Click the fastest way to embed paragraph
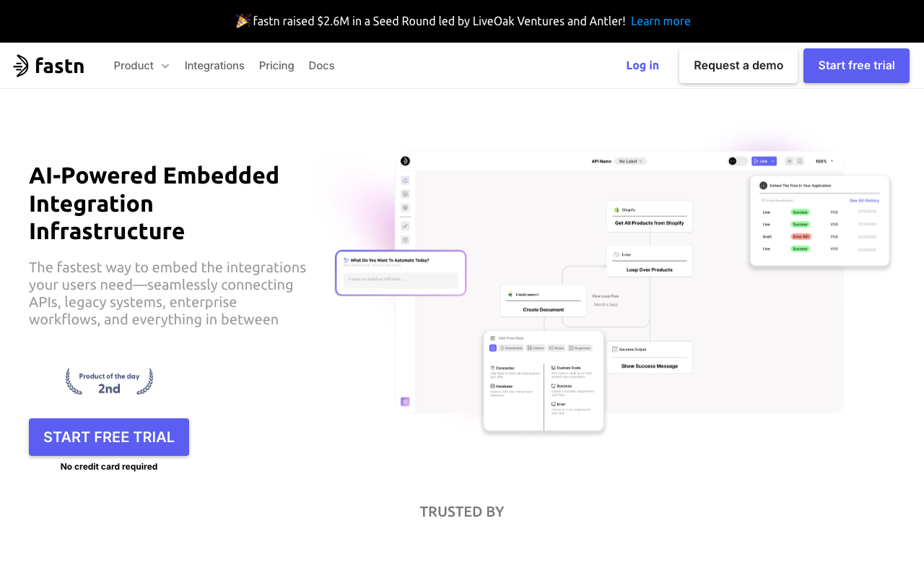 [x=167, y=293]
